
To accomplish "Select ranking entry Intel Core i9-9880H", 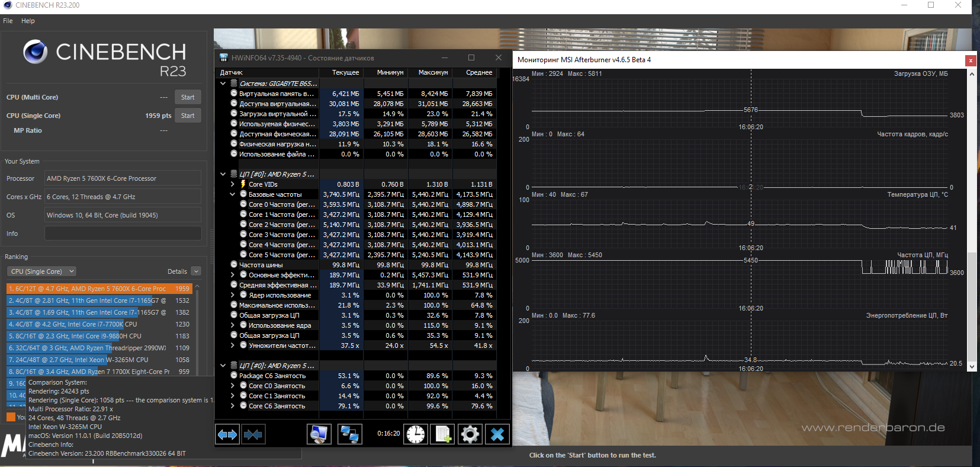I will (x=99, y=336).
